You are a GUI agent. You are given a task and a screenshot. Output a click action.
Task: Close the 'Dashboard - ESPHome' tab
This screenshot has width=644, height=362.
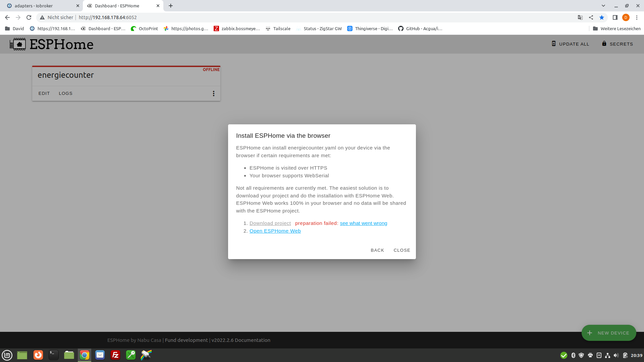click(x=158, y=6)
